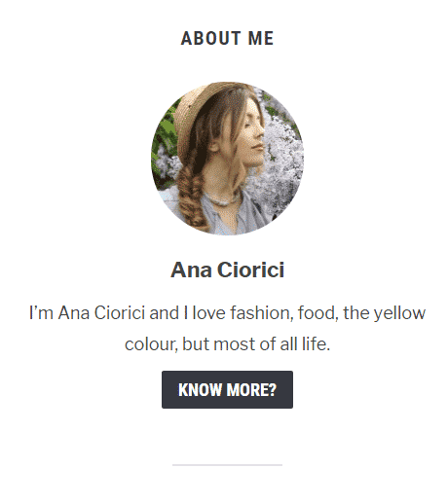
Task: Click the necklace in the profile picture
Action: (223, 200)
